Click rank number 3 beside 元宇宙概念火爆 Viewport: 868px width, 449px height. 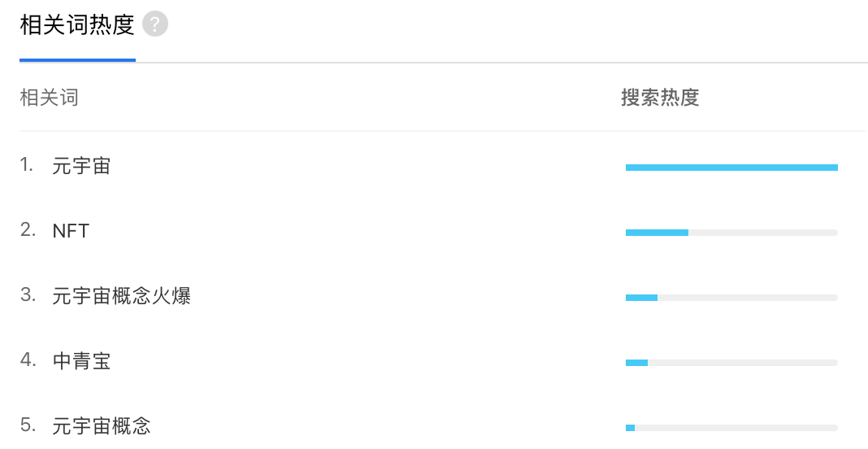click(28, 296)
